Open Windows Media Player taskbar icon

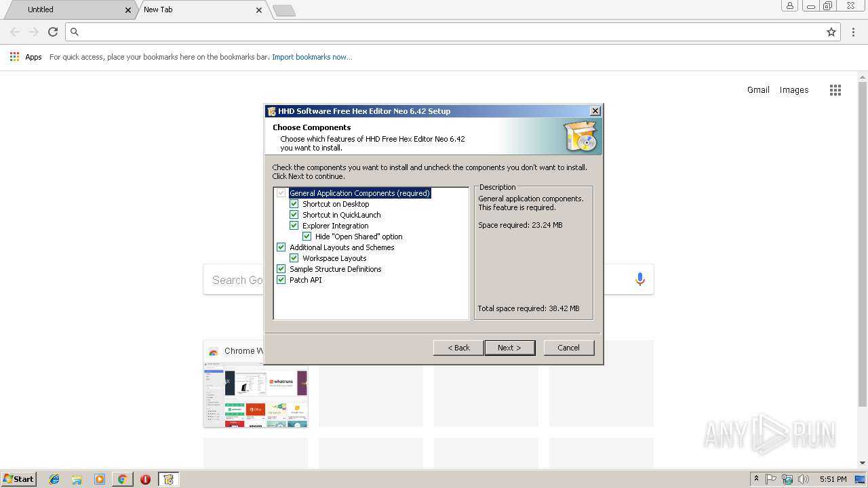pyautogui.click(x=100, y=479)
